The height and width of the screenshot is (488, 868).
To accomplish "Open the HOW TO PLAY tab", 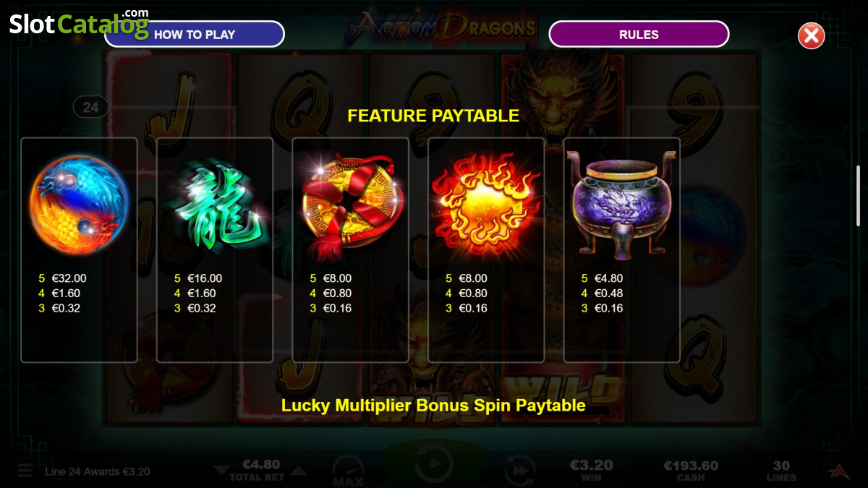I will coord(195,34).
